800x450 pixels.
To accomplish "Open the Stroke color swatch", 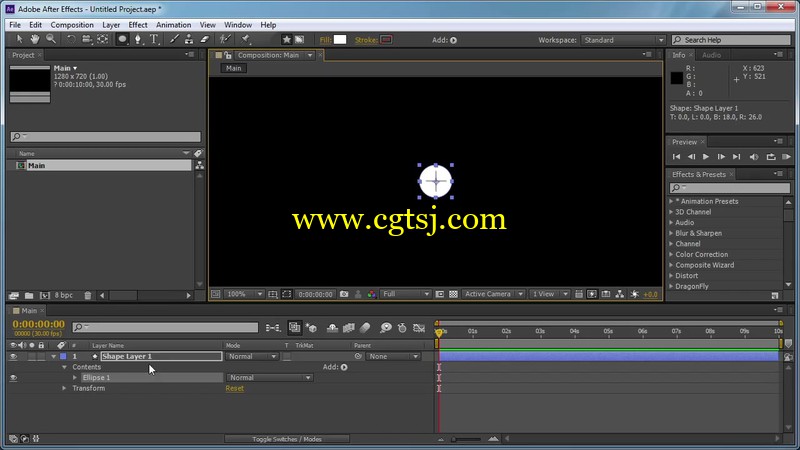I will (386, 40).
